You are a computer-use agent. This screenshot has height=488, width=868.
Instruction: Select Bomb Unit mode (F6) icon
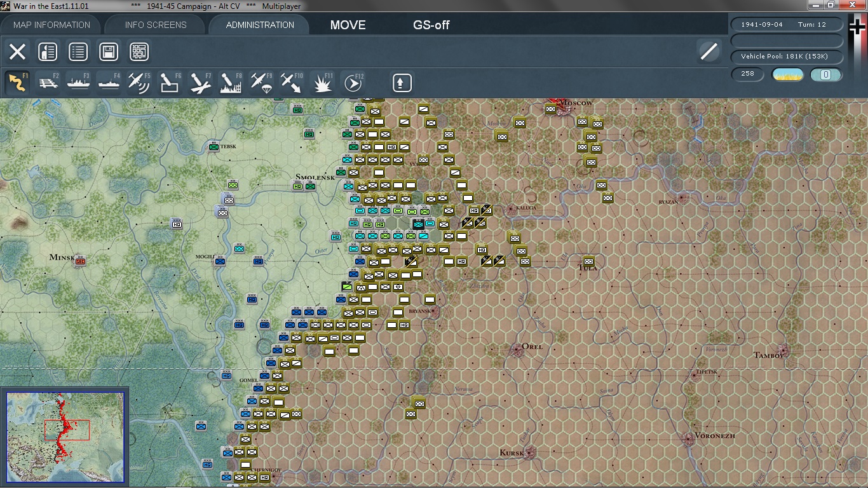[170, 83]
